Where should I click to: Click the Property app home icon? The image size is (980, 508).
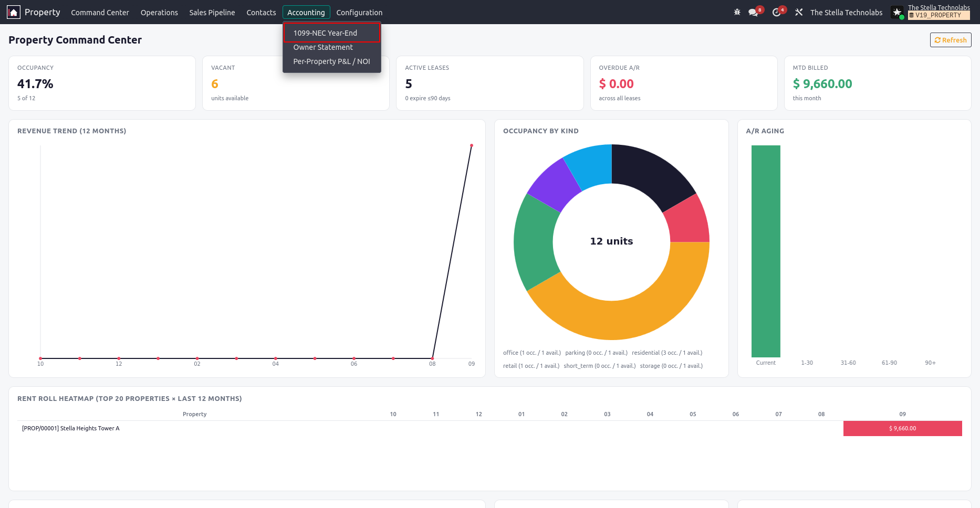pos(14,12)
